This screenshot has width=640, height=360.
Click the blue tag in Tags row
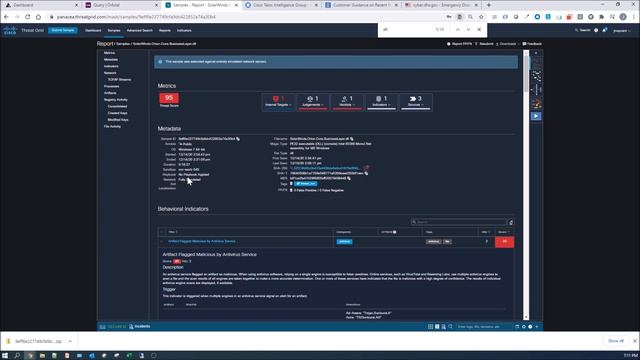pos(305,184)
